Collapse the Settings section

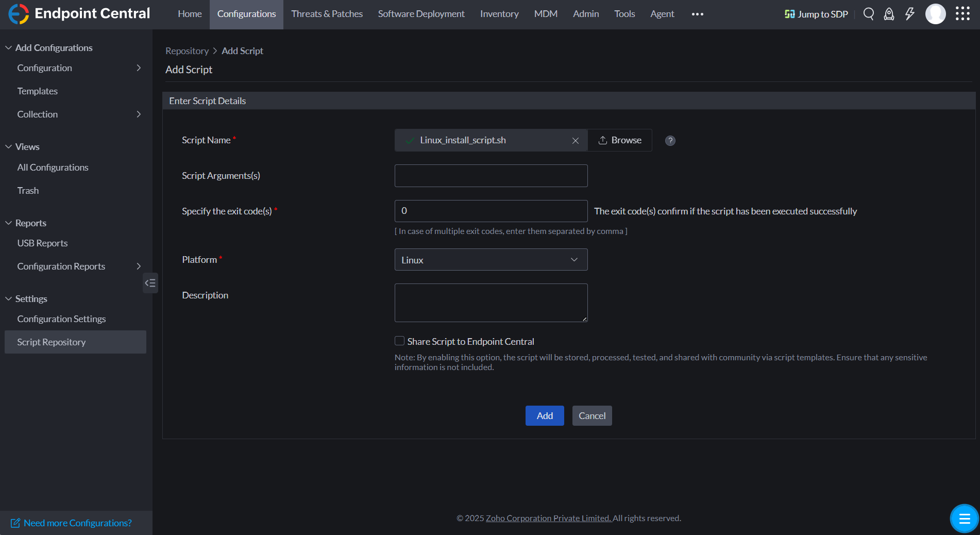(9, 299)
